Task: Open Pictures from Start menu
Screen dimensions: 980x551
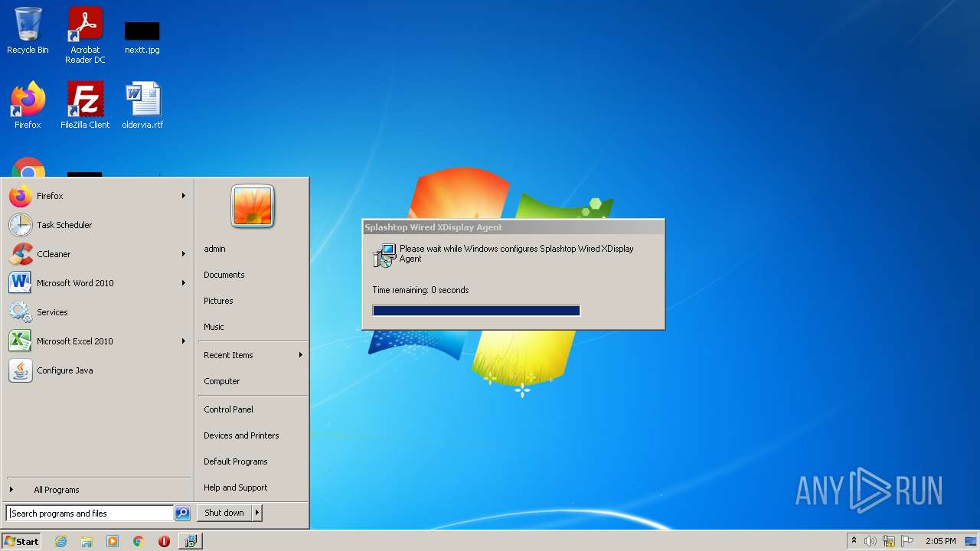Action: coord(218,301)
